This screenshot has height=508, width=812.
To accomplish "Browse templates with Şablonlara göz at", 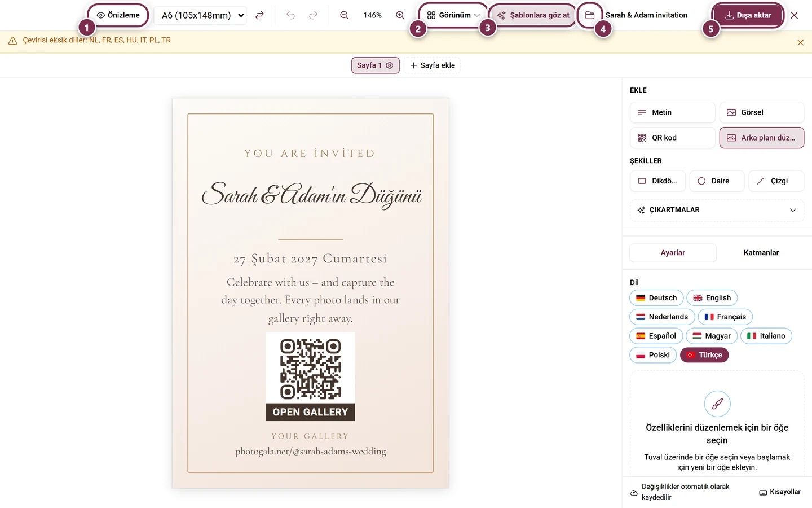I will (x=533, y=15).
